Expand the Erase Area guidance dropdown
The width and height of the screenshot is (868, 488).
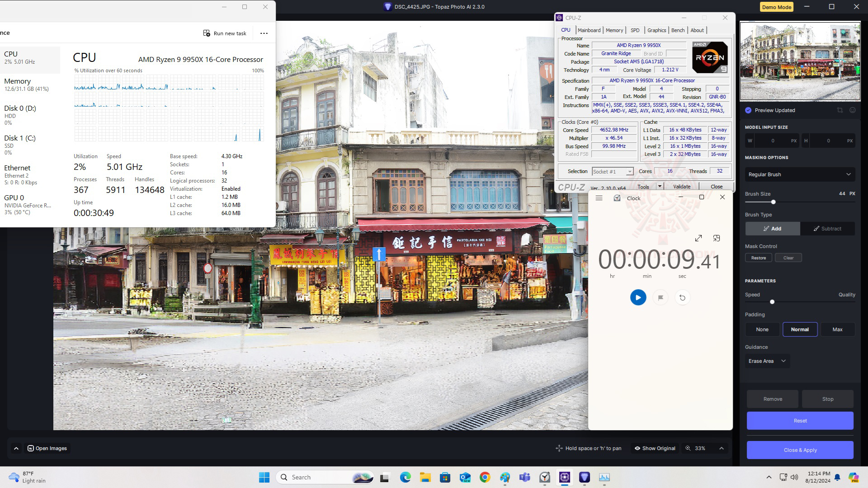[x=767, y=361]
